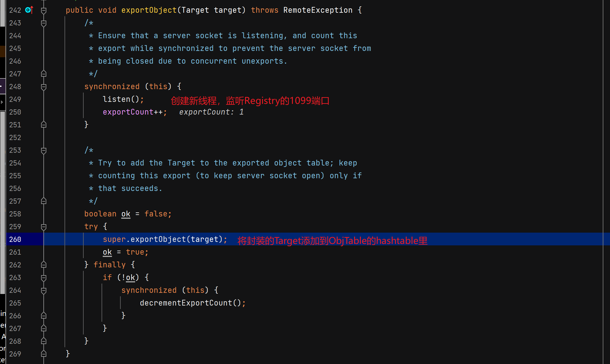Click the fold end marker on line 251
This screenshot has width=610, height=364.
[44, 125]
